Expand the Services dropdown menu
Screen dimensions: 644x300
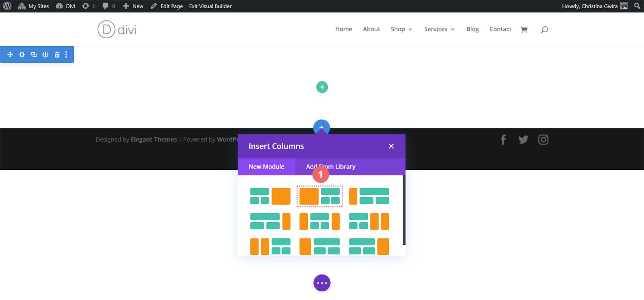coord(439,29)
